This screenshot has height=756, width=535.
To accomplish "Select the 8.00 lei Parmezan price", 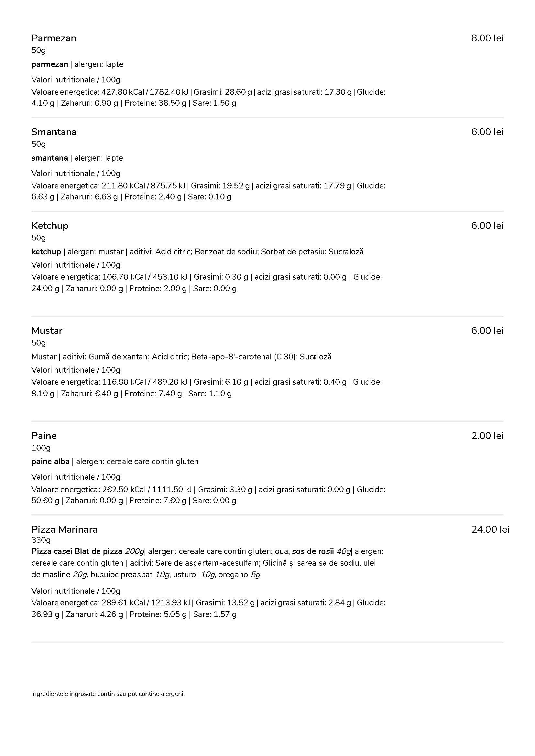I will coord(487,38).
